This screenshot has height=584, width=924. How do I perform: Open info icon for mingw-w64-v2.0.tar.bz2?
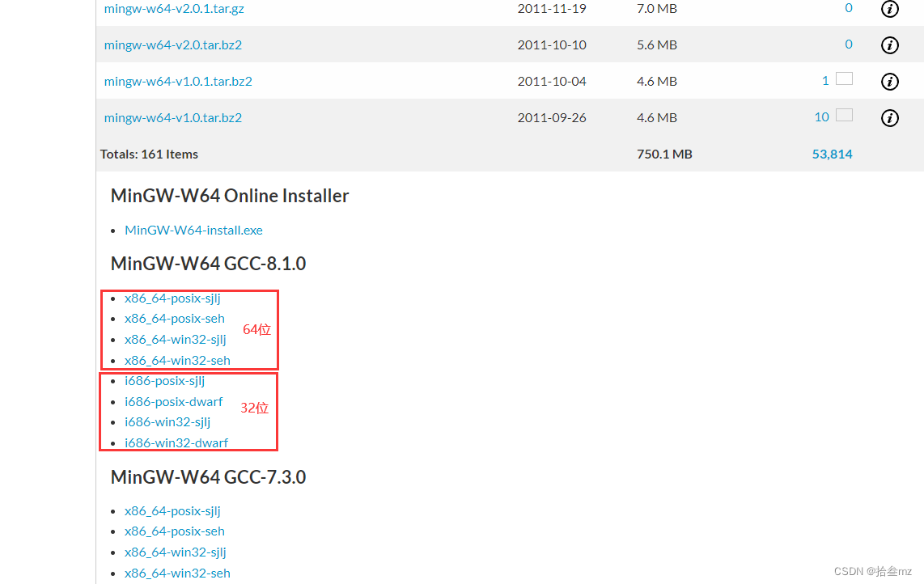click(889, 44)
